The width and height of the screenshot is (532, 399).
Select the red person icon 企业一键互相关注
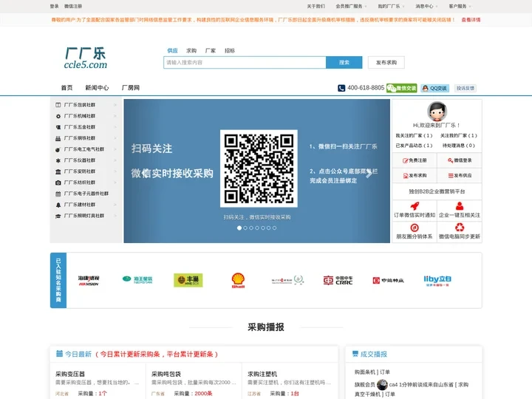click(x=460, y=205)
